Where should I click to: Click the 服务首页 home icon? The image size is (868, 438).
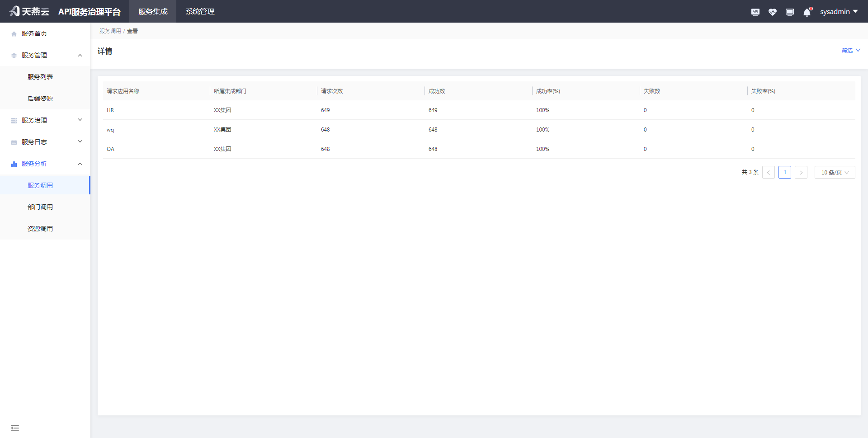[x=14, y=34]
